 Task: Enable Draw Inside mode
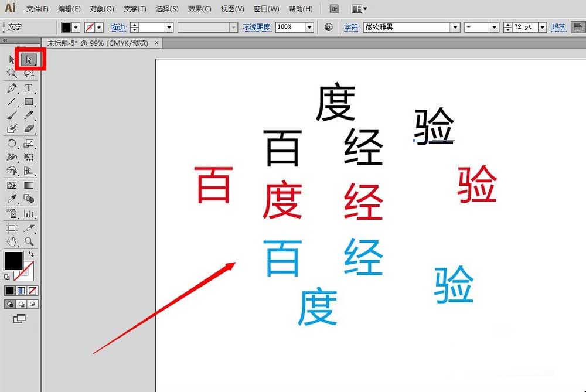(32, 304)
